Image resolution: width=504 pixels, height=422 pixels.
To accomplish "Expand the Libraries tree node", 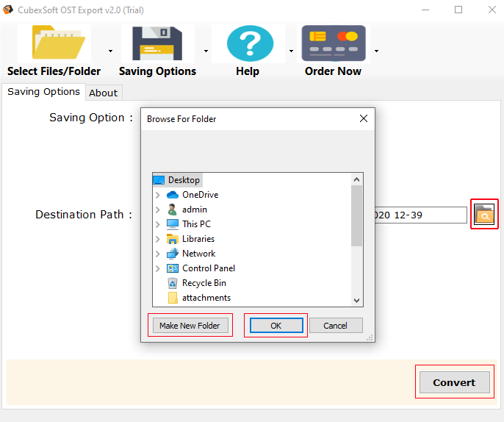I will click(x=158, y=239).
